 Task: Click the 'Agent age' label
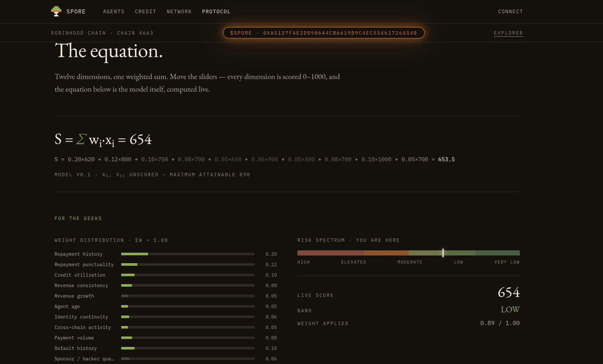pyautogui.click(x=67, y=307)
